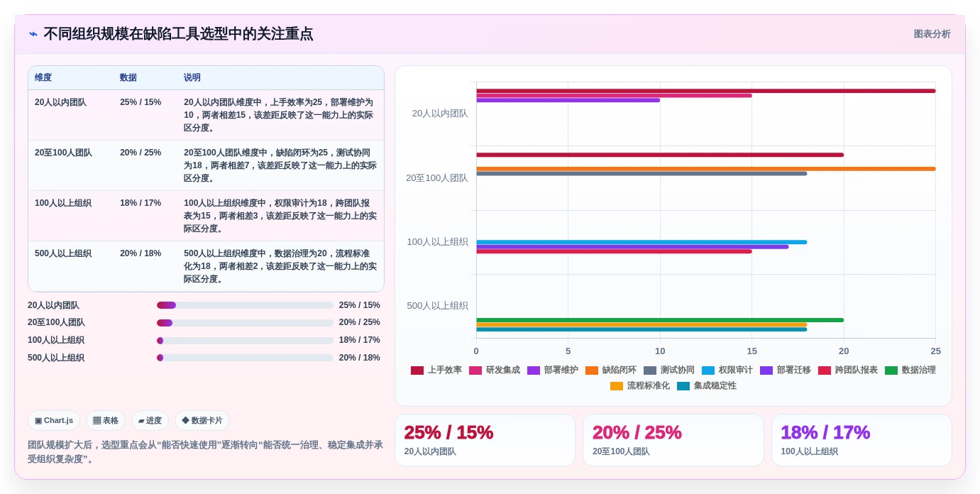This screenshot has height=494, width=980.
Task: Click the gray 测试协同 bar in chart
Action: (x=642, y=173)
